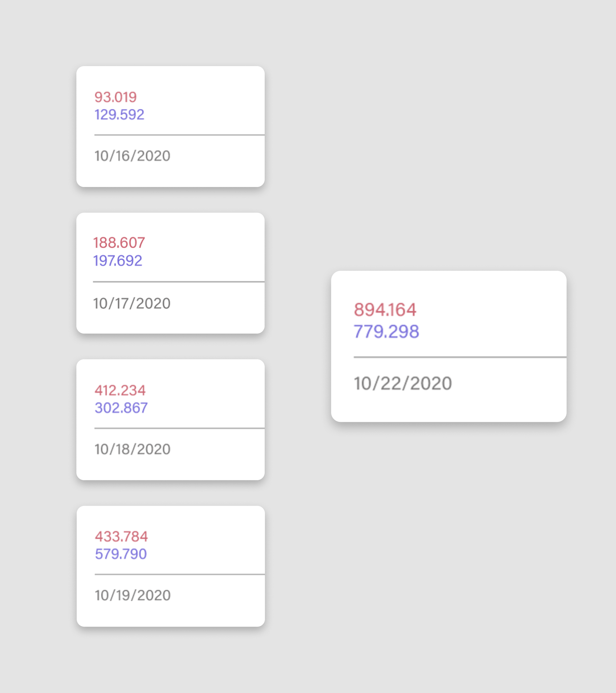Viewport: 616px width, 693px height.
Task: Click the red value 894.164
Action: point(385,310)
